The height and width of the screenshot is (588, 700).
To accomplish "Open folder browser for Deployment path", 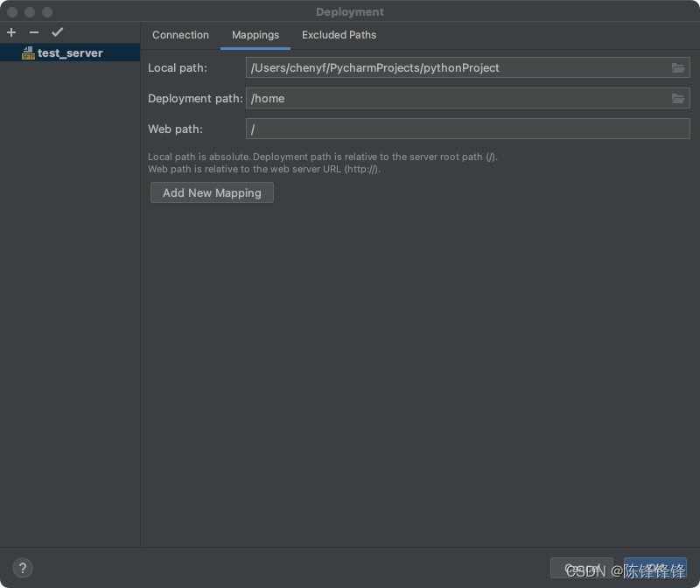I will tap(677, 98).
